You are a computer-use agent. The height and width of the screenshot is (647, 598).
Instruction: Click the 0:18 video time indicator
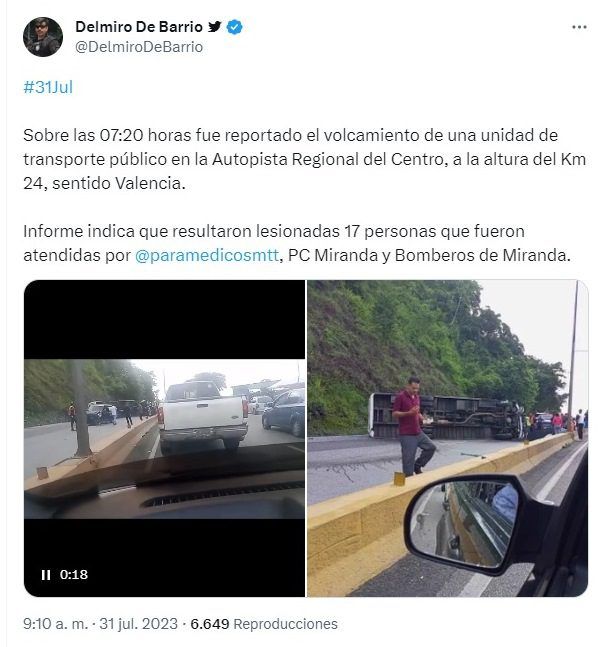(74, 574)
